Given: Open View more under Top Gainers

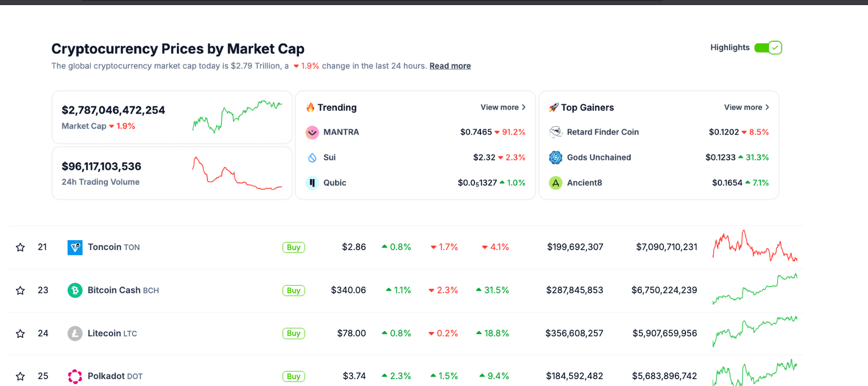Looking at the screenshot, I should click(746, 107).
